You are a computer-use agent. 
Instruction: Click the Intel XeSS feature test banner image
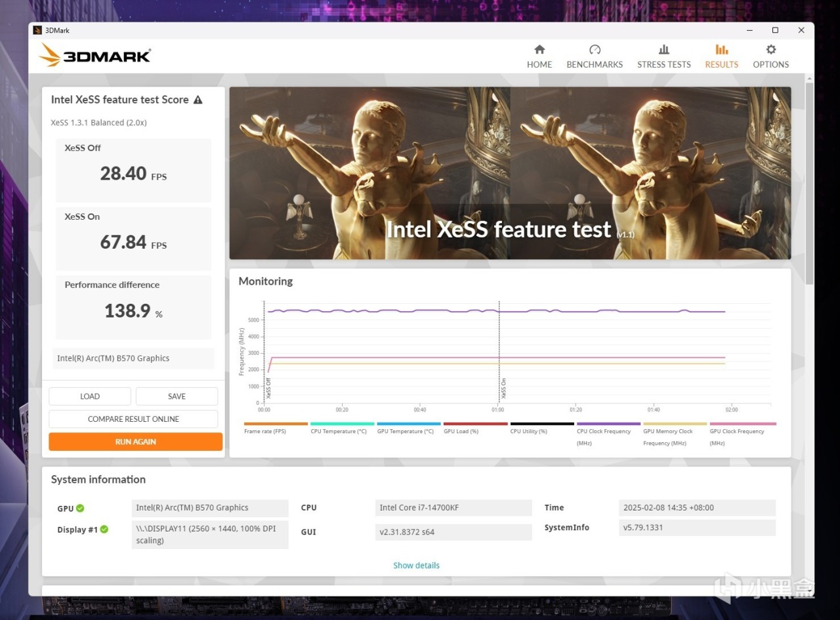point(510,173)
